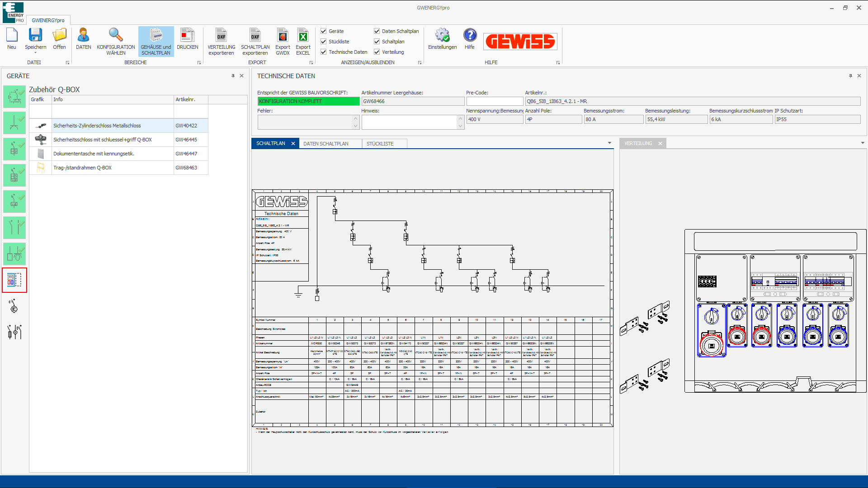Open VERTEILUNG panel dropdown arrow

coord(863,143)
